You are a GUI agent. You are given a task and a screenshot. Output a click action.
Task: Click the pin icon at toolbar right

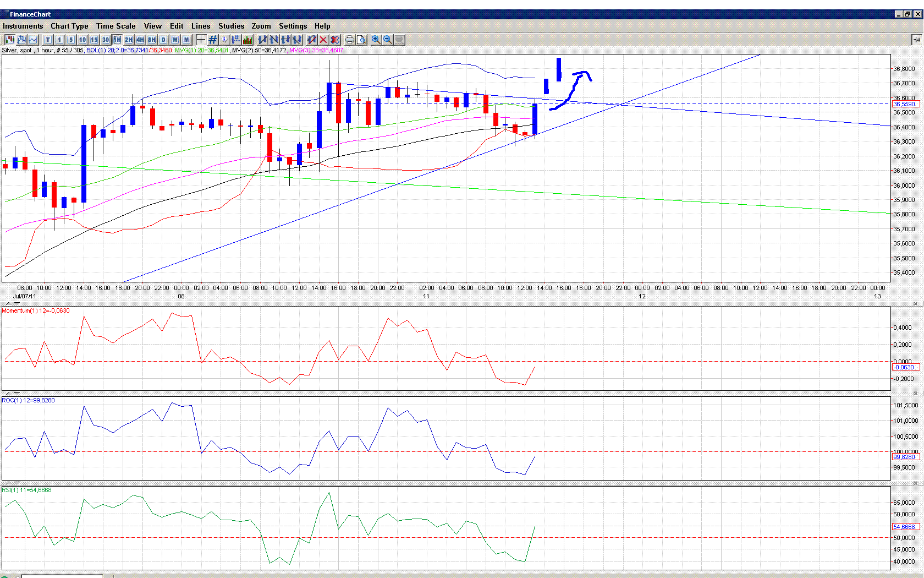(x=916, y=40)
